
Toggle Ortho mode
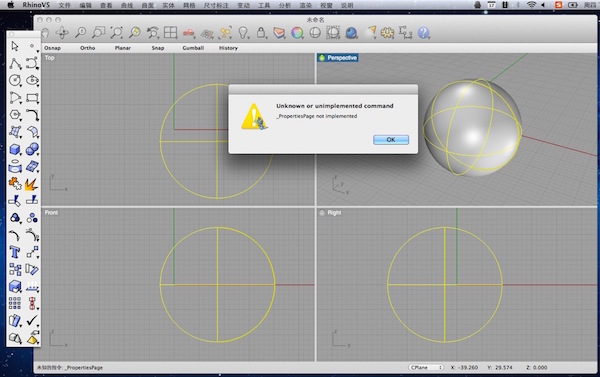[88, 48]
